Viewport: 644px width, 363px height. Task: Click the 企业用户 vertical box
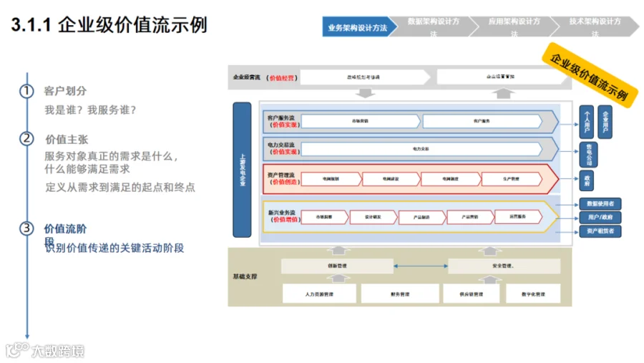click(x=605, y=122)
